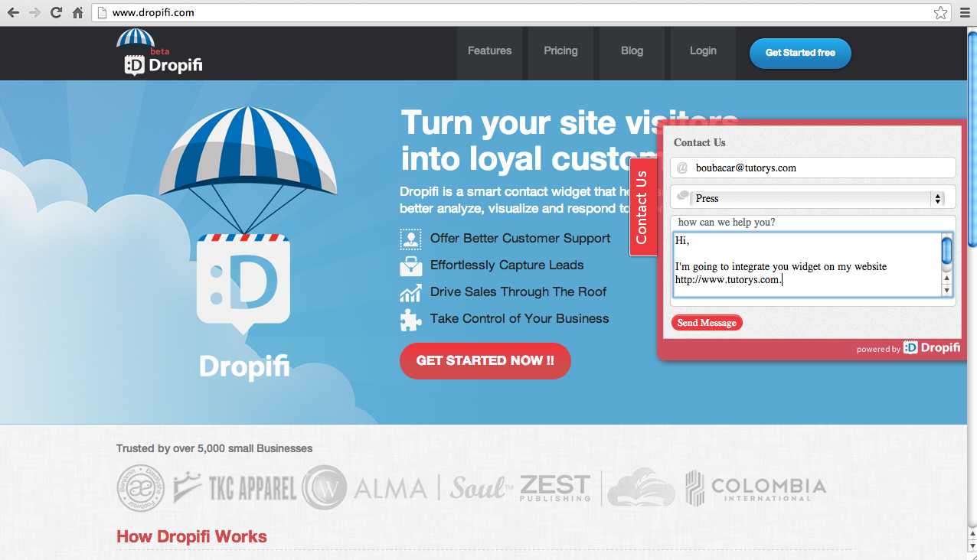Click the Take Control puzzle piece icon
The height and width of the screenshot is (560, 977).
coord(410,319)
